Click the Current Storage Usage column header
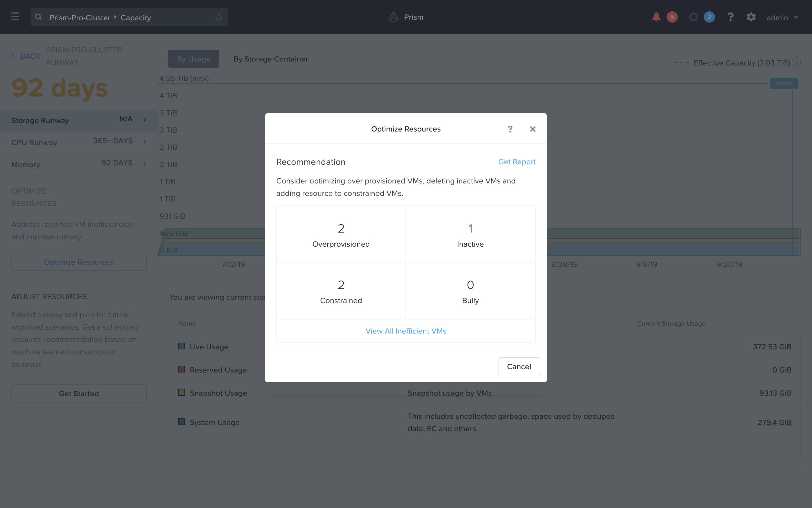The width and height of the screenshot is (812, 508). pyautogui.click(x=671, y=323)
